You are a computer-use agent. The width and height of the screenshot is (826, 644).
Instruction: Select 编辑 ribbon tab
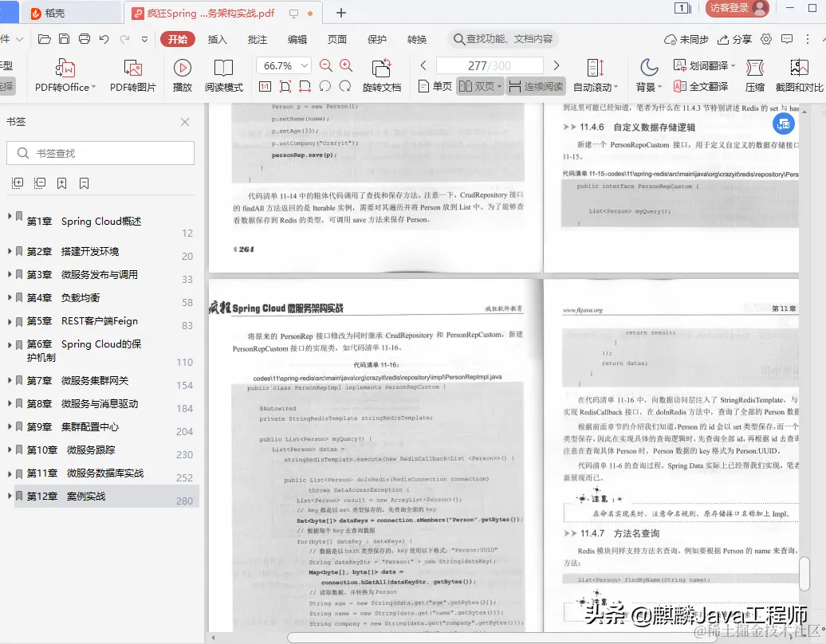pos(297,39)
